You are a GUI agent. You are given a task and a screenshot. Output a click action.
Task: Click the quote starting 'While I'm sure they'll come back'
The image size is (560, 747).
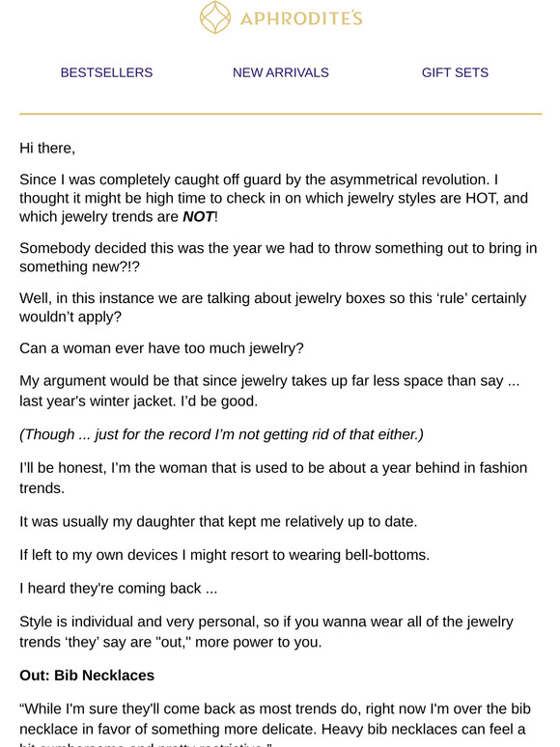tap(275, 727)
